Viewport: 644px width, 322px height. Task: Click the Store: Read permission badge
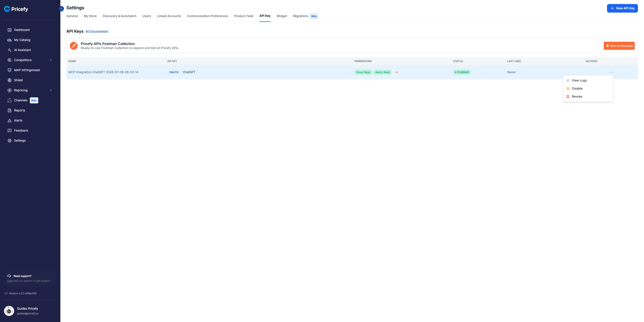[x=363, y=72]
